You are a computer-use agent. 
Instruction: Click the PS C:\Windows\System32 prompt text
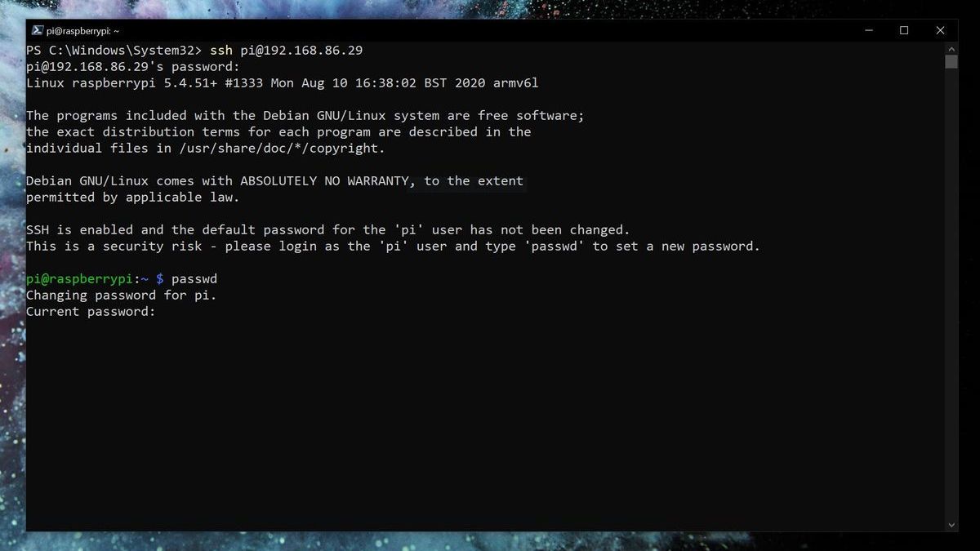(114, 50)
